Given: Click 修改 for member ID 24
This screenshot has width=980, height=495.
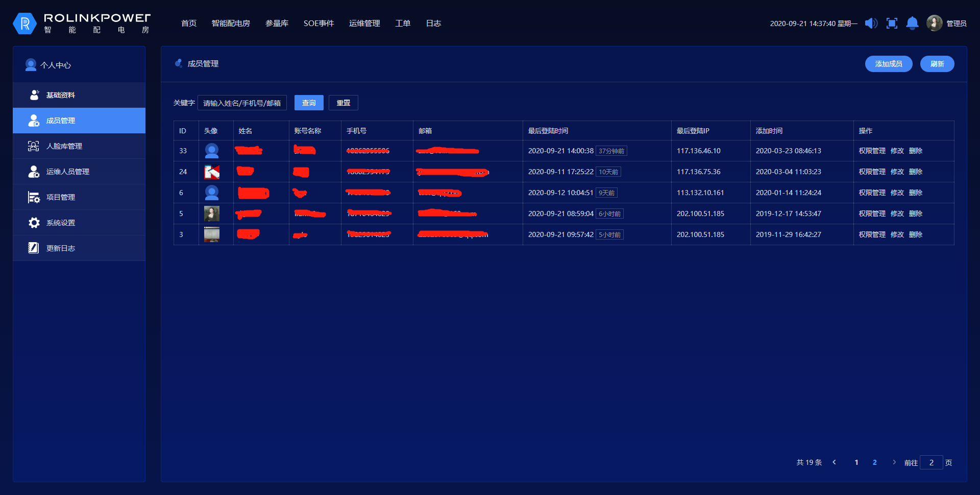Looking at the screenshot, I should 897,172.
